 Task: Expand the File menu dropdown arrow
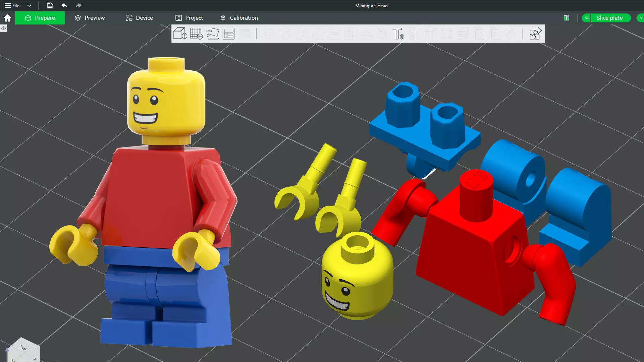pyautogui.click(x=29, y=5)
